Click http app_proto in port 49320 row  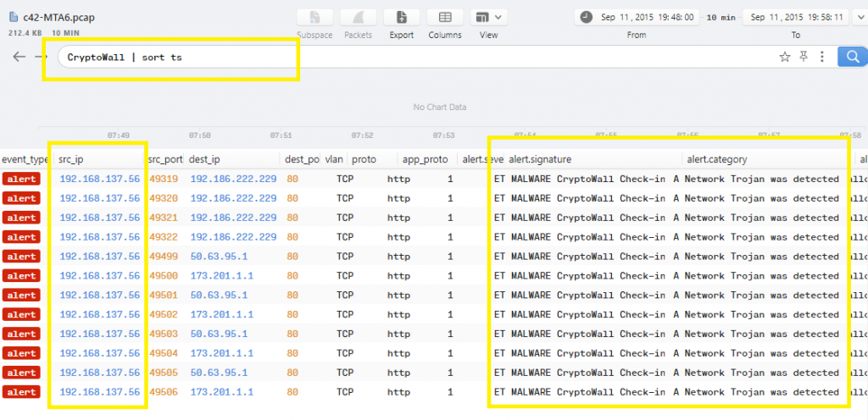(398, 198)
